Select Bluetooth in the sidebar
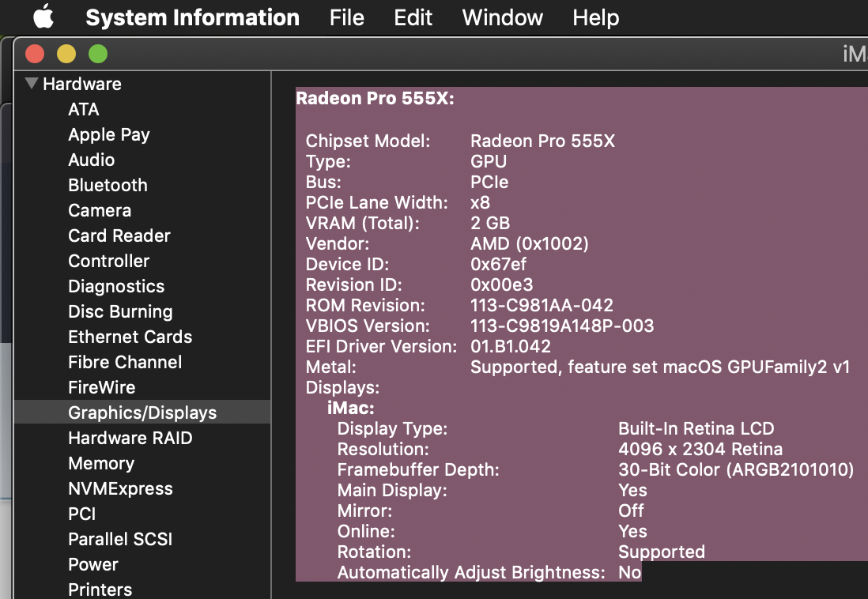This screenshot has width=868, height=599. 108,186
